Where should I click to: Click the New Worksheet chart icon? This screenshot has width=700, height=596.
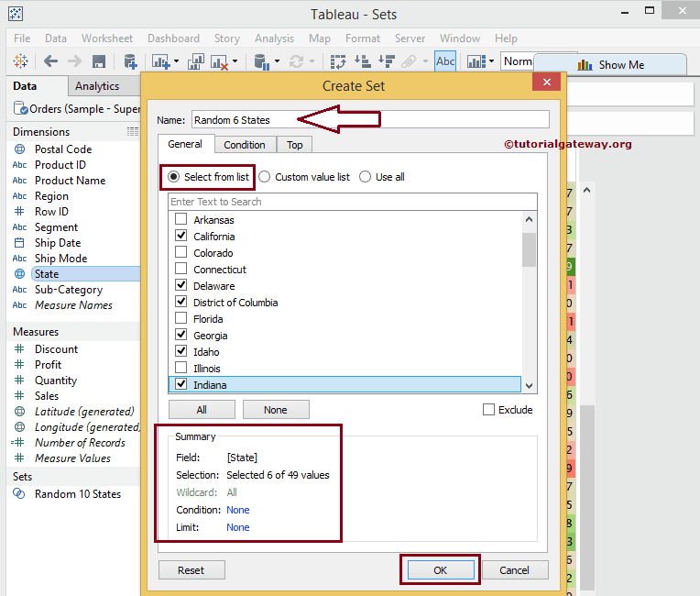(160, 61)
